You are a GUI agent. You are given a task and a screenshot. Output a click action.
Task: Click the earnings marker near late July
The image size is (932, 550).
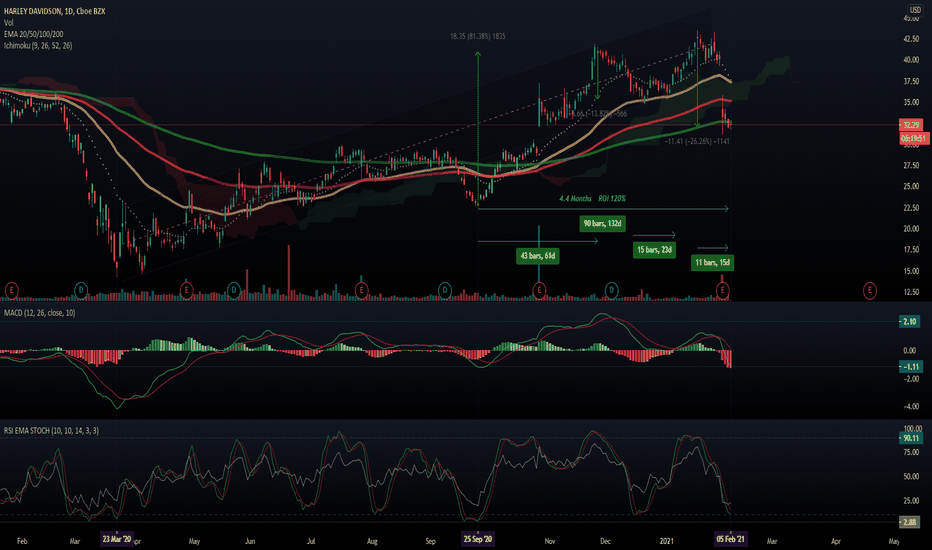pyautogui.click(x=361, y=291)
